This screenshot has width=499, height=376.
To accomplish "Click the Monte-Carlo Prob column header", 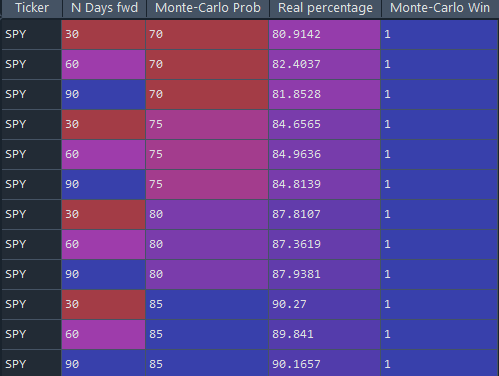I will [208, 8].
